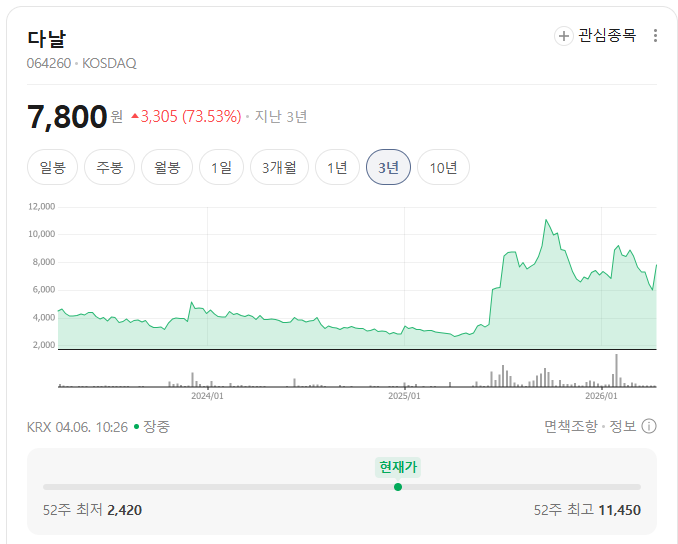The height and width of the screenshot is (544, 678).
Task: Click the tallest volume bar in the chart
Action: (617, 370)
